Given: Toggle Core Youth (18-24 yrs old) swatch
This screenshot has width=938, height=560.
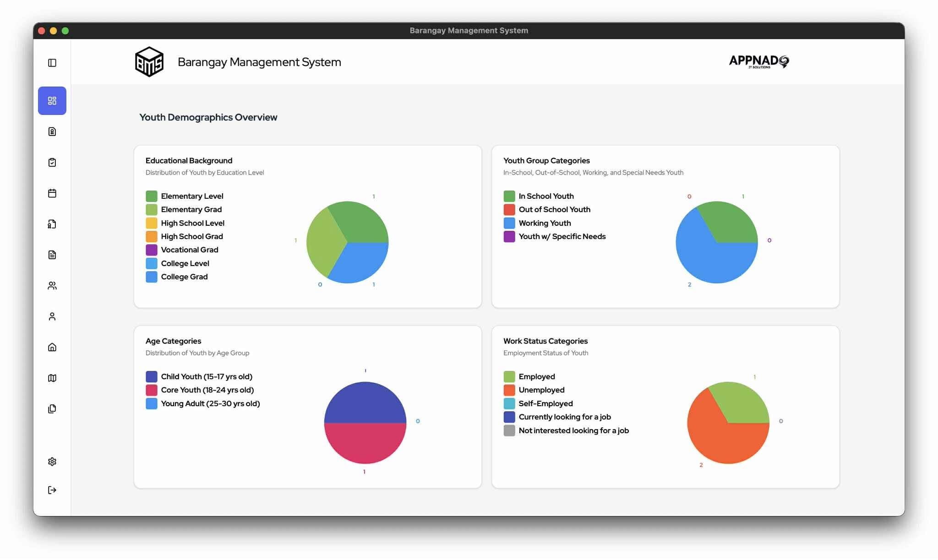Looking at the screenshot, I should tap(152, 390).
